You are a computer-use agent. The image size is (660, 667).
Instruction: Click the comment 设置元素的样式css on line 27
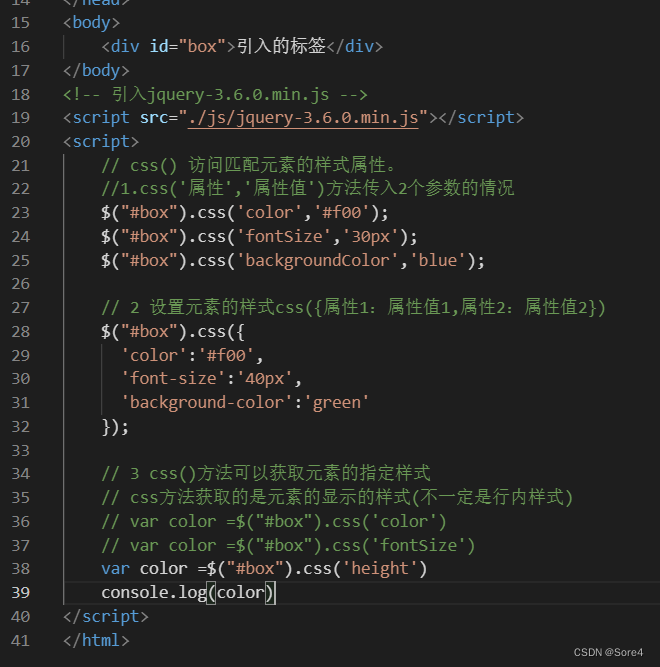(353, 308)
